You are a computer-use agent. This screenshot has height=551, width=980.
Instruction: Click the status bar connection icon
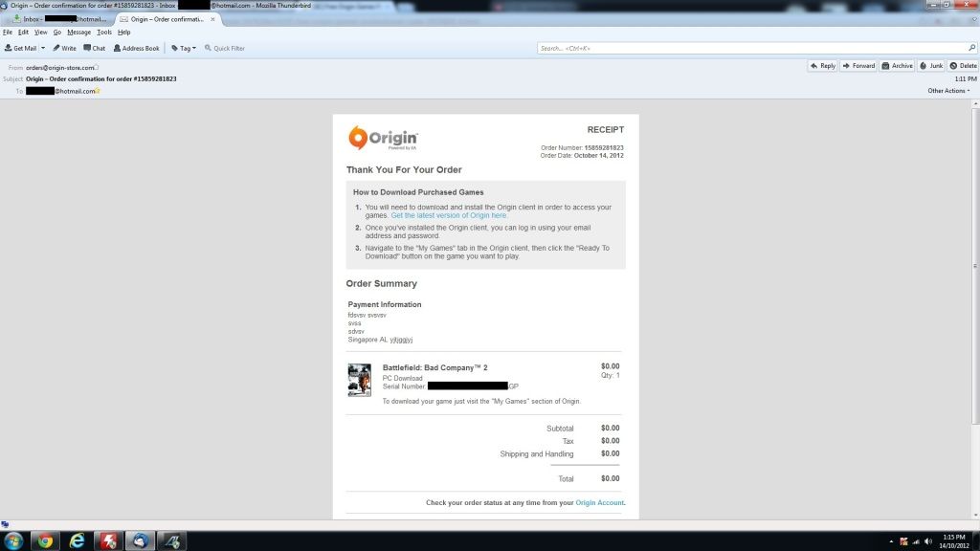coord(5,525)
